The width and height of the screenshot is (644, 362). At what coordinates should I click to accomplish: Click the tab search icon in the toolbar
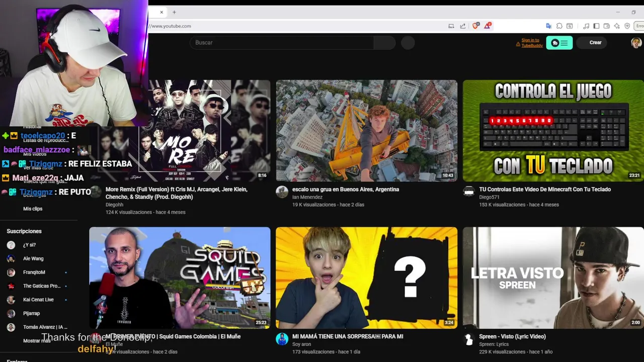pyautogui.click(x=570, y=26)
